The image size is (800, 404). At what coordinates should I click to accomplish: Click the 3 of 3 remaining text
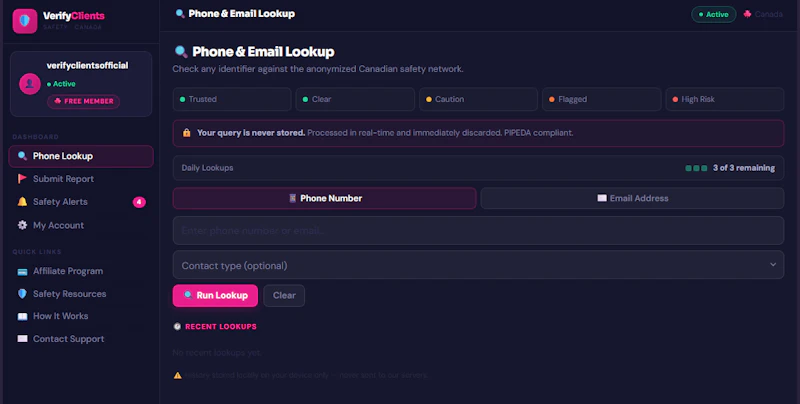coord(743,168)
